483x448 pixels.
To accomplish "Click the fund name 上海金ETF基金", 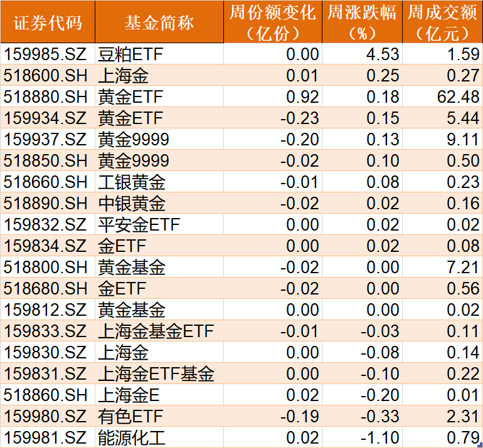I will pyautogui.click(x=156, y=373).
